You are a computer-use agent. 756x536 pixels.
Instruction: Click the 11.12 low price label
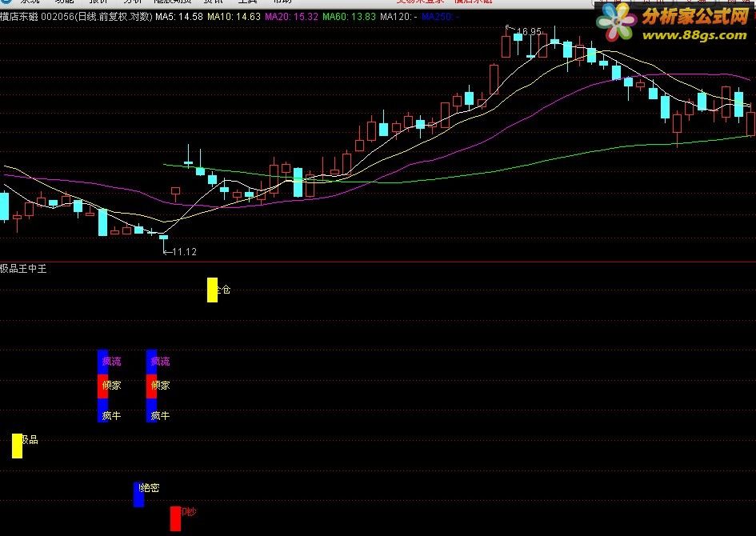(184, 252)
